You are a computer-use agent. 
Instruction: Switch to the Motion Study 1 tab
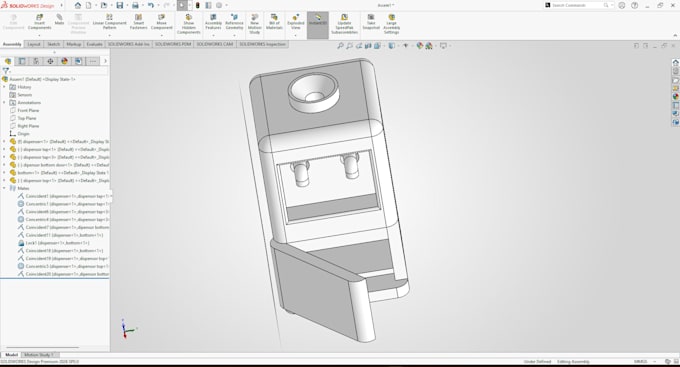(x=39, y=355)
